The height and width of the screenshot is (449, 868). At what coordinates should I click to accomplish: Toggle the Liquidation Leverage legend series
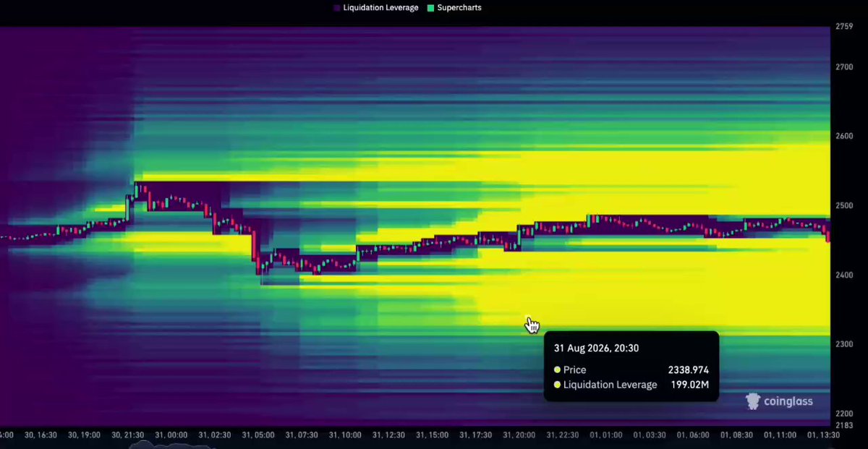(376, 8)
